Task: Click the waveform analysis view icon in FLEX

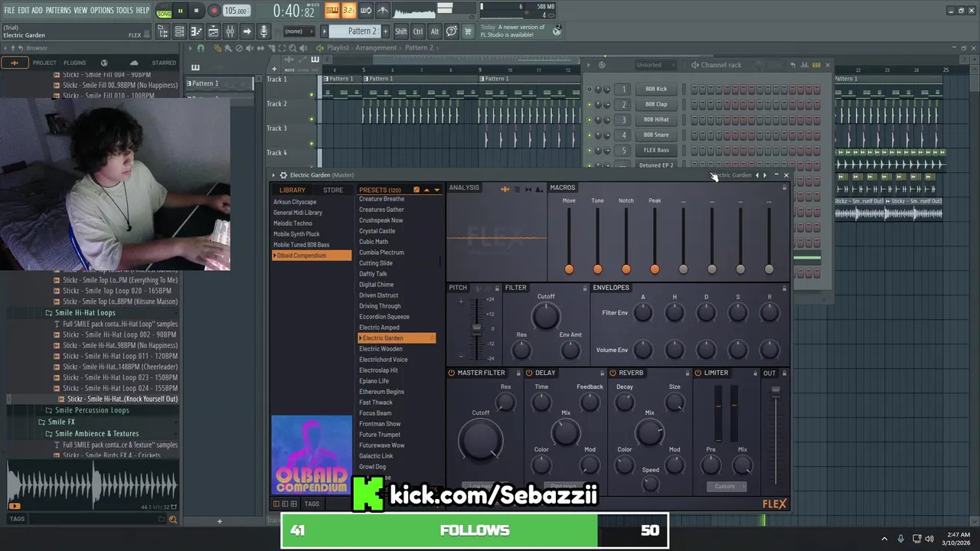Action: [x=505, y=188]
